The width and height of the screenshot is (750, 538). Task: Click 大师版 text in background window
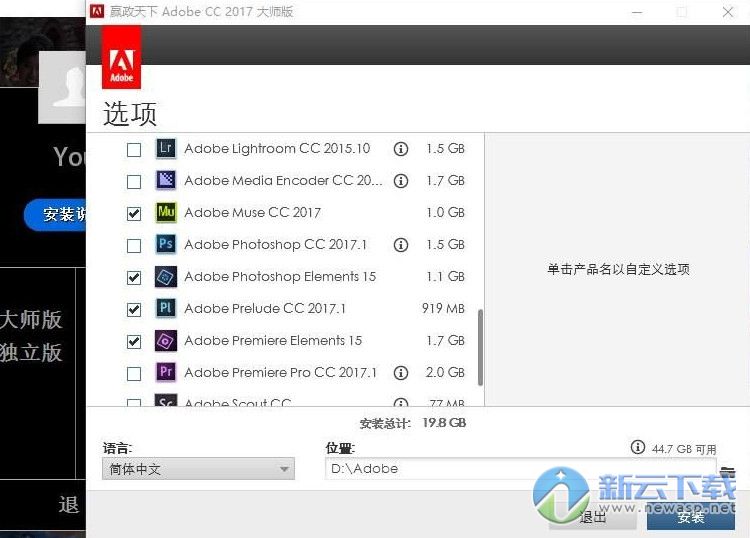pos(31,319)
